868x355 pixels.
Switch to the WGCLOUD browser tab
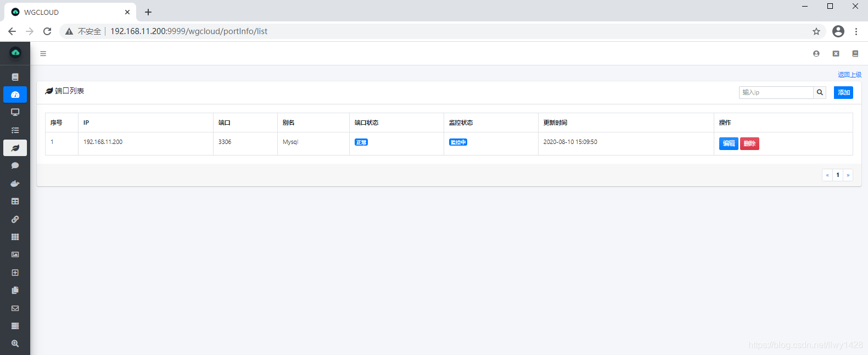(x=70, y=12)
